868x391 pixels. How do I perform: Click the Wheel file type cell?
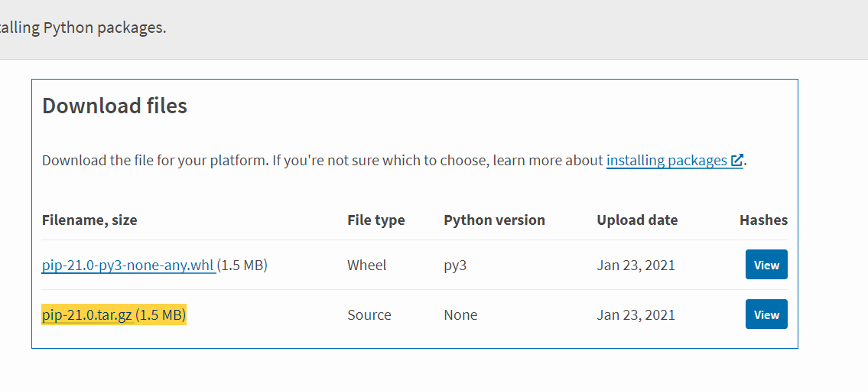tap(367, 266)
